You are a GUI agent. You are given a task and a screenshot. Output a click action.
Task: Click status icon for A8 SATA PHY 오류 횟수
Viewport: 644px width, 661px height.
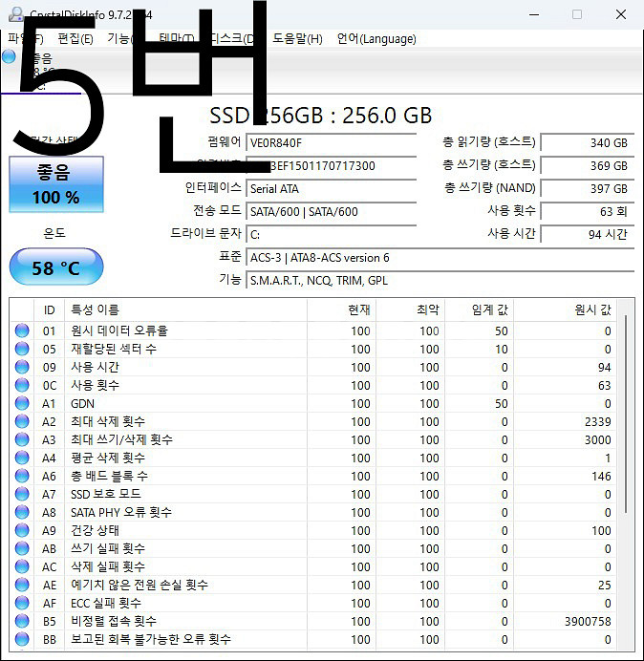22,512
